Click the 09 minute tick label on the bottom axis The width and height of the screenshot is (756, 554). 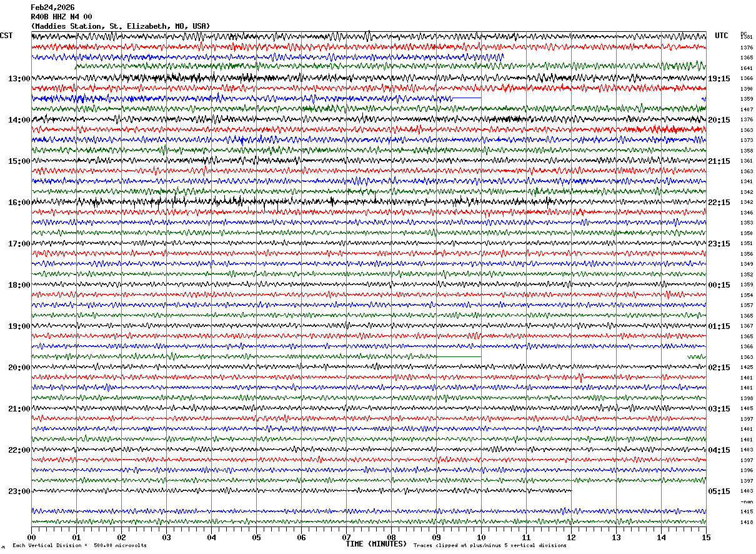pos(436,537)
